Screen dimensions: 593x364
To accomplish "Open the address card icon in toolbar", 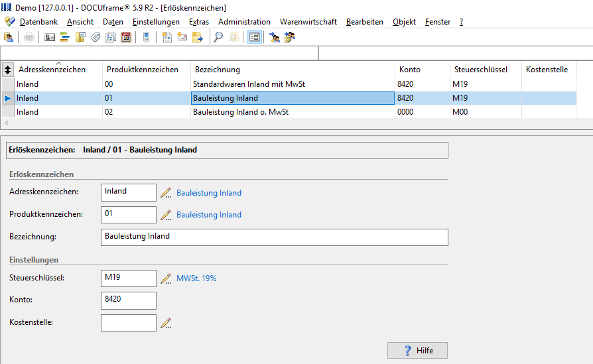I will click(x=50, y=37).
